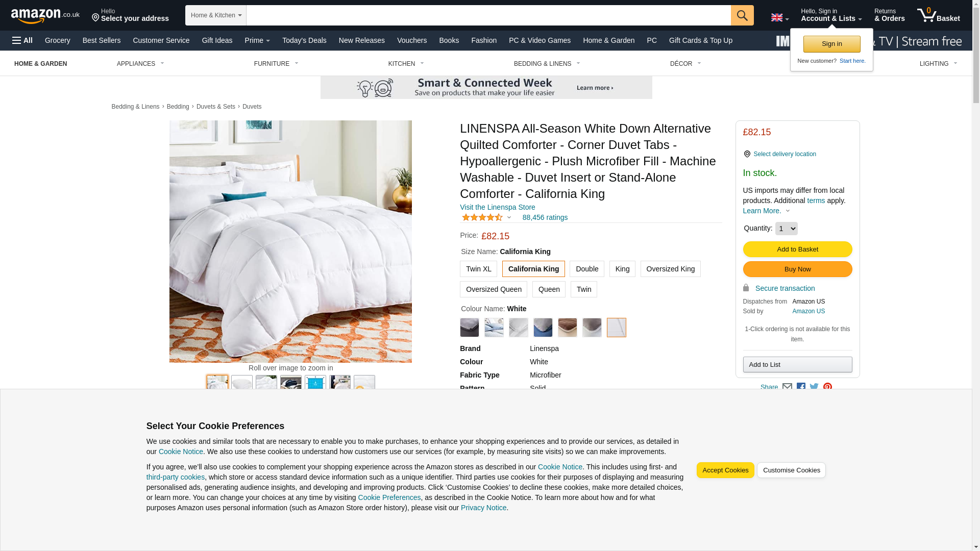
Task: Select the navy blue colour swatch
Action: (543, 328)
